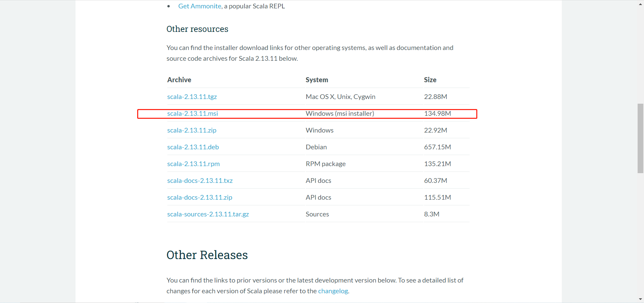Viewport: 644px width, 303px height.
Task: Click the System column header
Action: (x=317, y=80)
